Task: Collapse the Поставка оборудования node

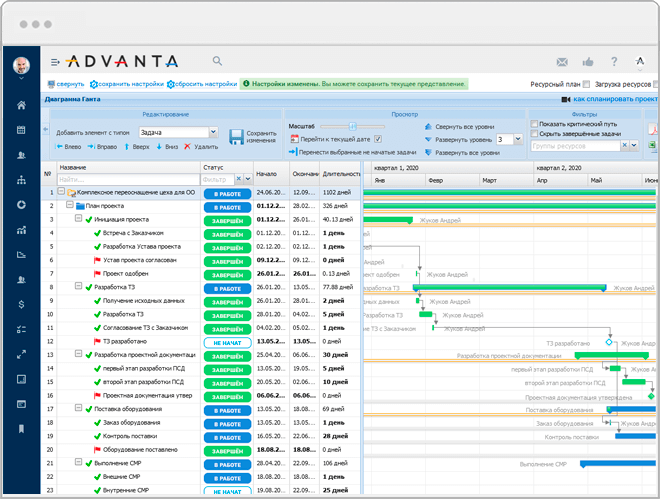Action: (78, 408)
